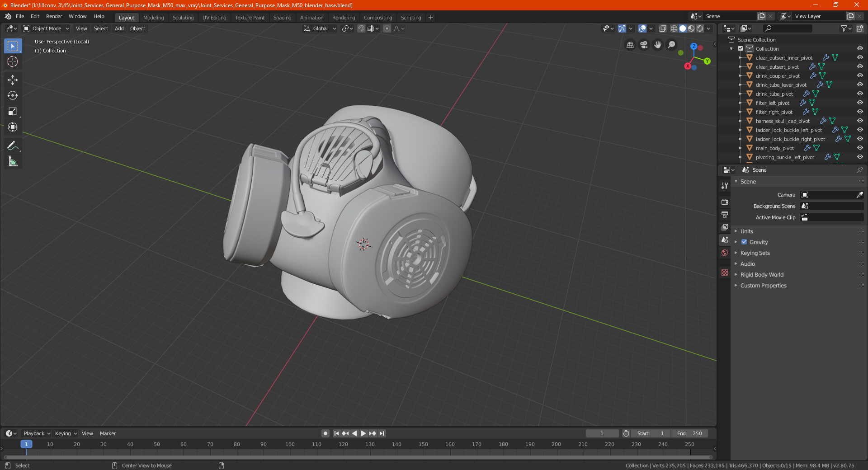Viewport: 868px width, 470px height.
Task: Toggle snapping magnet icon
Action: (x=361, y=28)
